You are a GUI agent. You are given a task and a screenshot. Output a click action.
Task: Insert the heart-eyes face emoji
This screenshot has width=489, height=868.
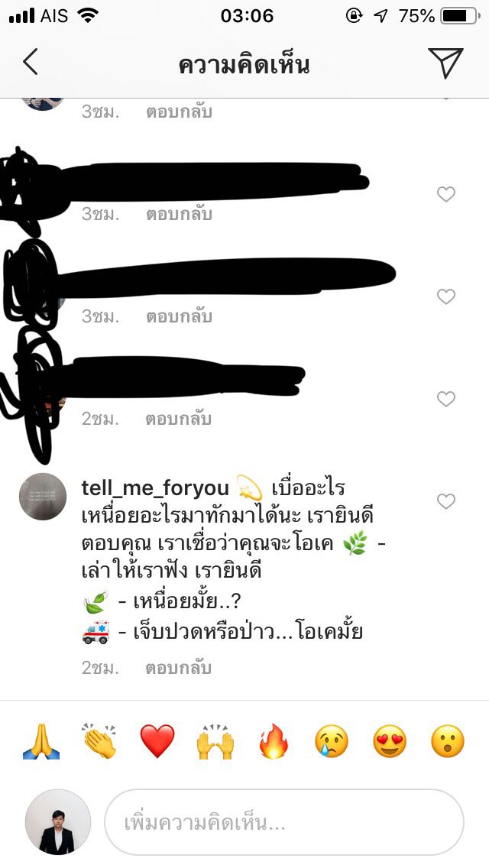tap(390, 741)
